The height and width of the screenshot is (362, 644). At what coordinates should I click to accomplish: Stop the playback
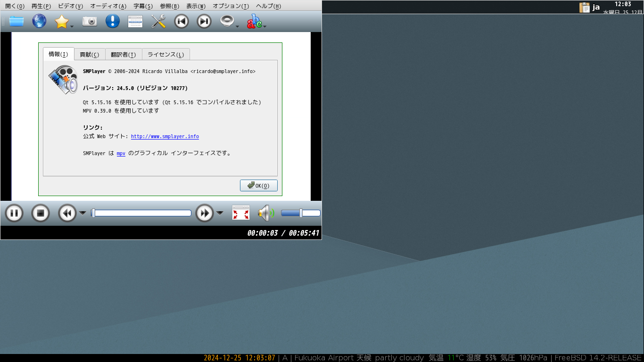coord(41,214)
